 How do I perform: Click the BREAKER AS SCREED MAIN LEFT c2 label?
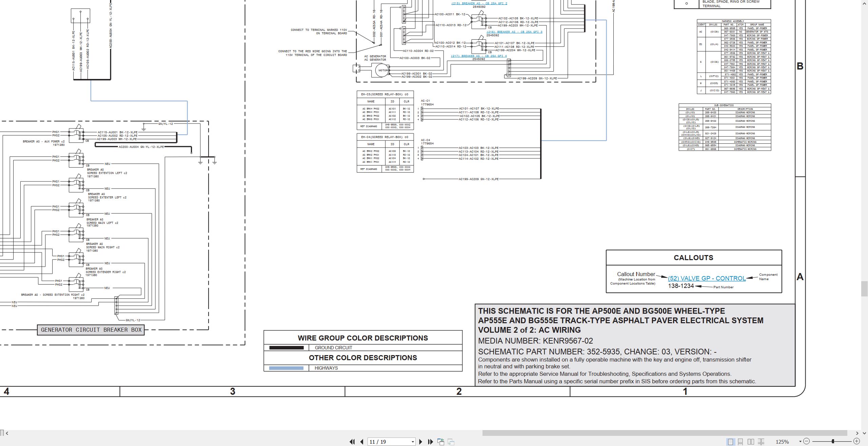(x=102, y=222)
